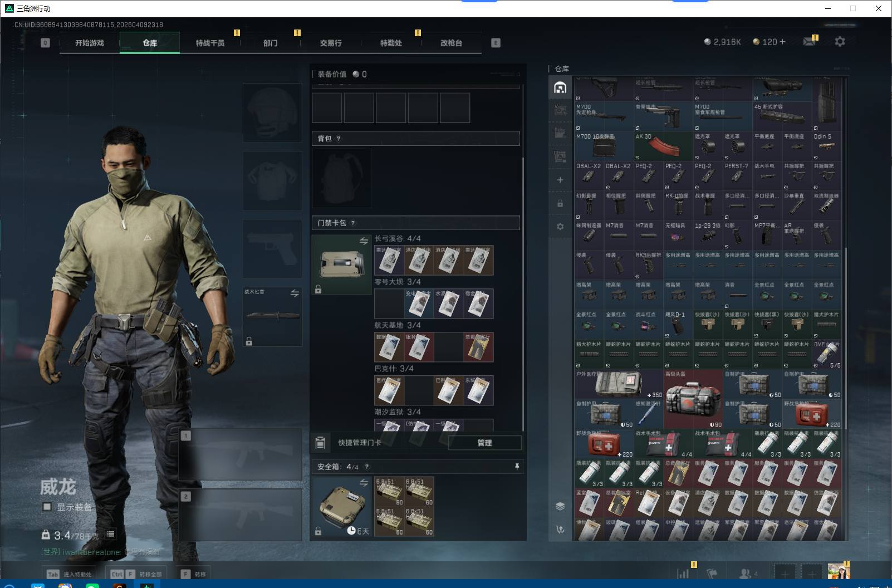This screenshot has width=892, height=588.
Task: Select the 仓库 tab
Action: tap(150, 43)
